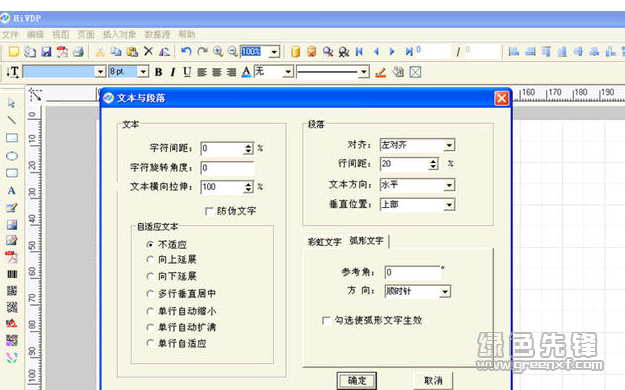Select the 单行自动缩小 radio button
625x390 pixels.
click(x=150, y=311)
